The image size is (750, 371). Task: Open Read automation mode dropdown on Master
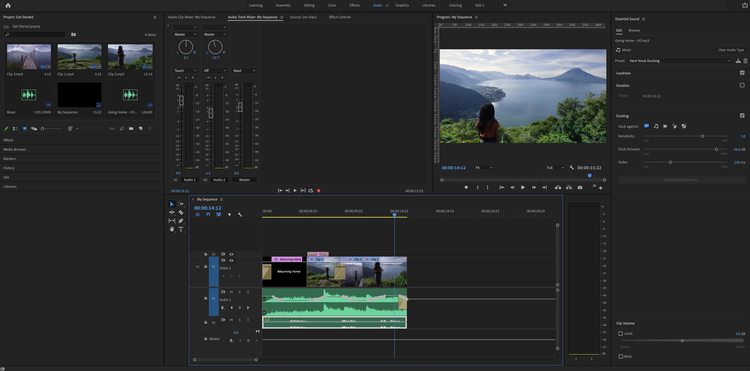244,71
